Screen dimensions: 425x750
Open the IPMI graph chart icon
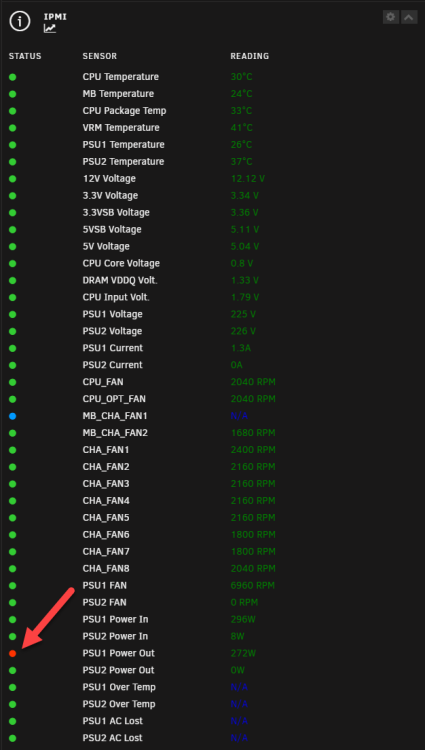point(50,29)
